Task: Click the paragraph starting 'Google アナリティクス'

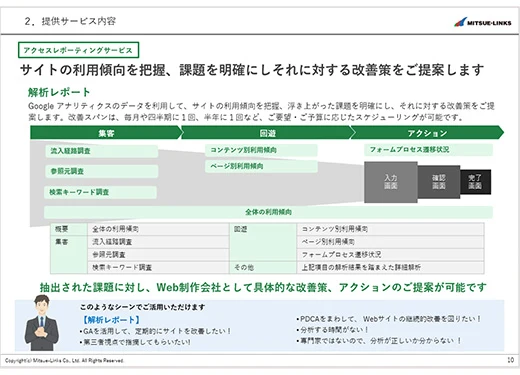Action: click(261, 112)
